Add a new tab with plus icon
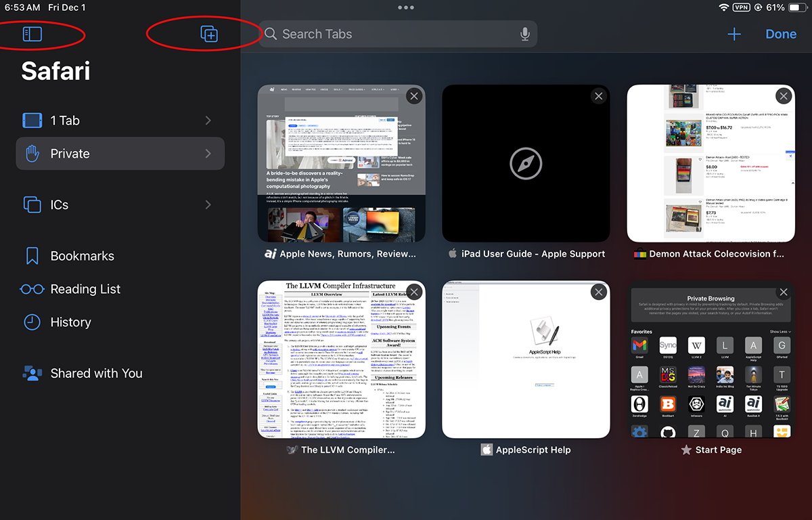The width and height of the screenshot is (812, 520). [x=734, y=35]
